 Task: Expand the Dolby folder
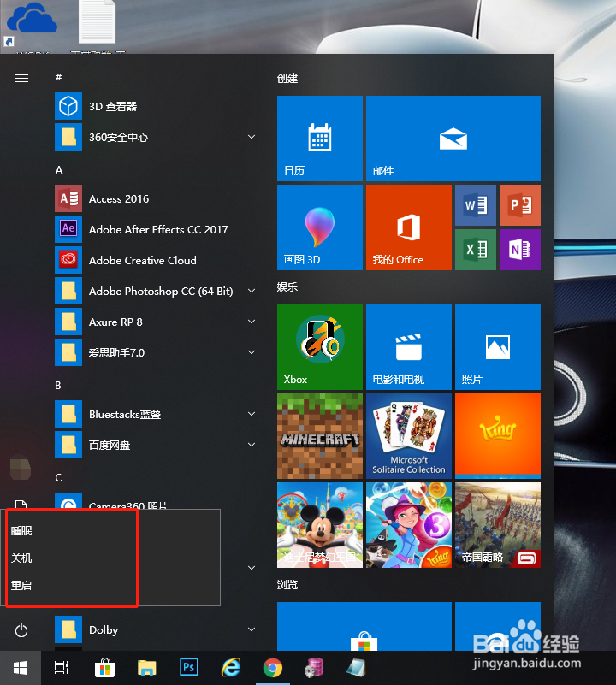pos(252,629)
